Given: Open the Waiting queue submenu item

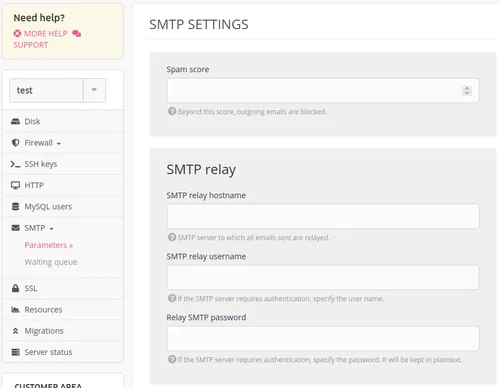Looking at the screenshot, I should (x=51, y=262).
